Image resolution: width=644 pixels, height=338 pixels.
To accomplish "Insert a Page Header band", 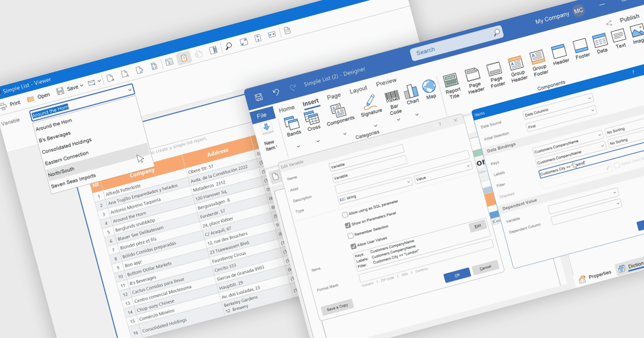I will [473, 75].
